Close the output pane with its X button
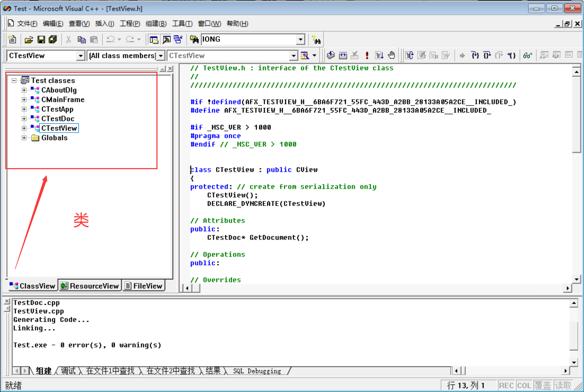584x392 pixels. (x=7, y=301)
